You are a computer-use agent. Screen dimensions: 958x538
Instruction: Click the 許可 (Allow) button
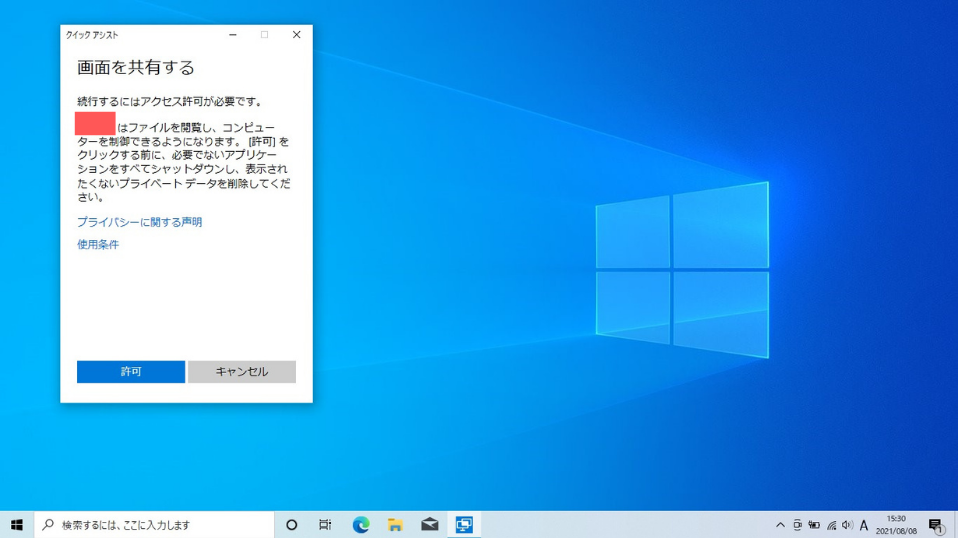(131, 371)
